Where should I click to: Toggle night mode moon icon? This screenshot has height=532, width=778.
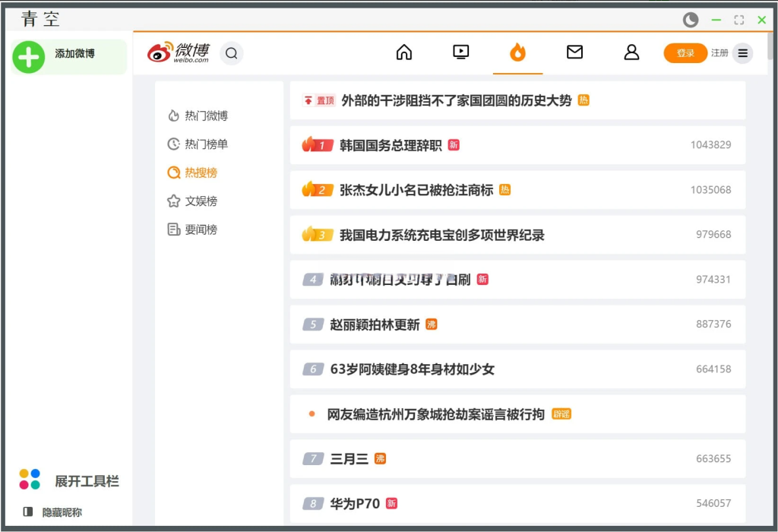690,20
